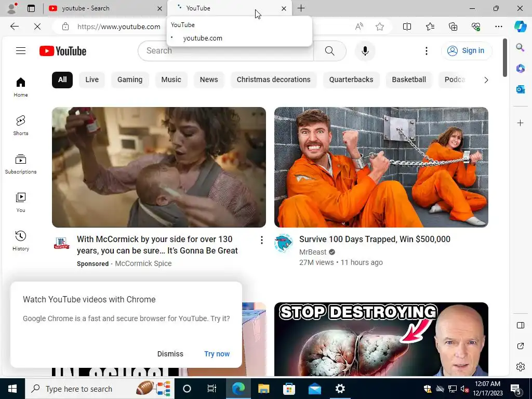Open Edge sidebar search icon

(x=520, y=47)
